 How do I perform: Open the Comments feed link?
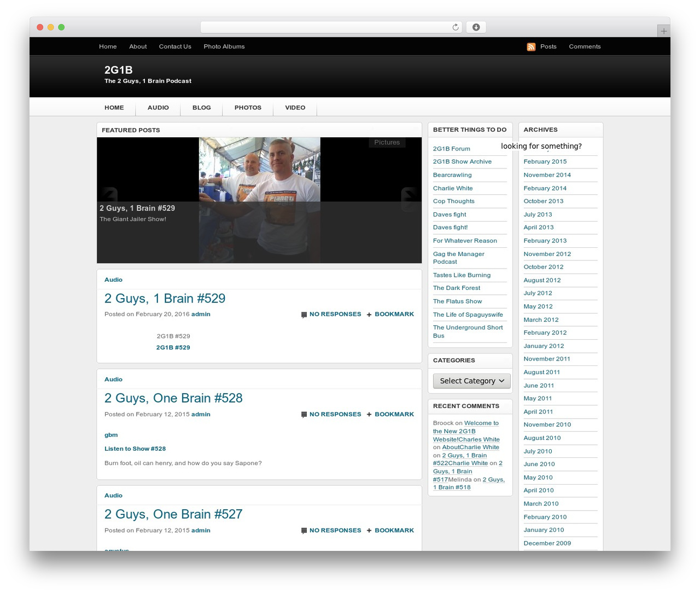pyautogui.click(x=585, y=46)
